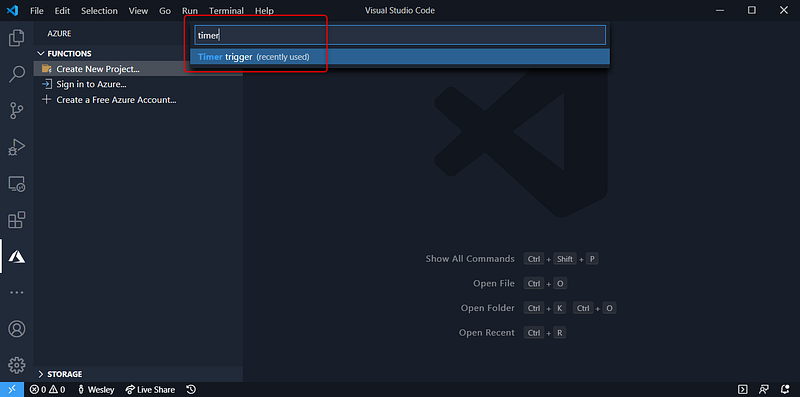Viewport: 800px width, 397px height.
Task: Open the Terminal menu
Action: click(226, 11)
